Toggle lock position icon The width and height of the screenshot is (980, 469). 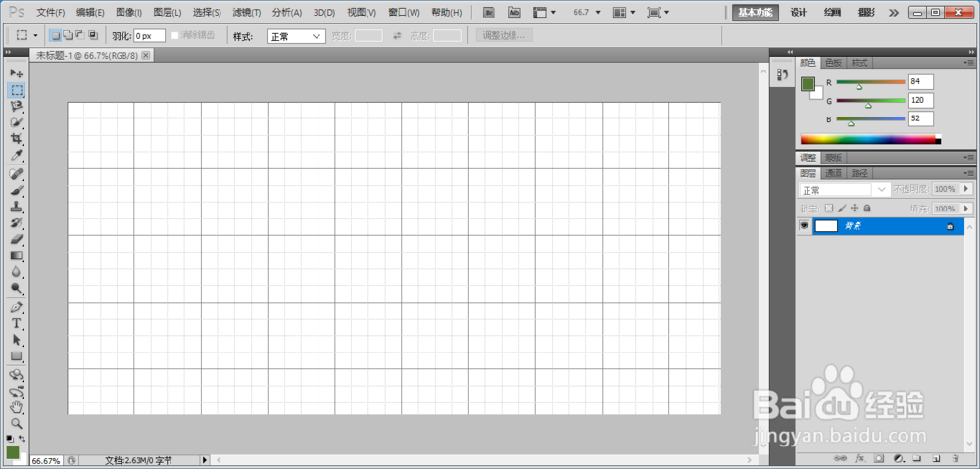pos(855,208)
